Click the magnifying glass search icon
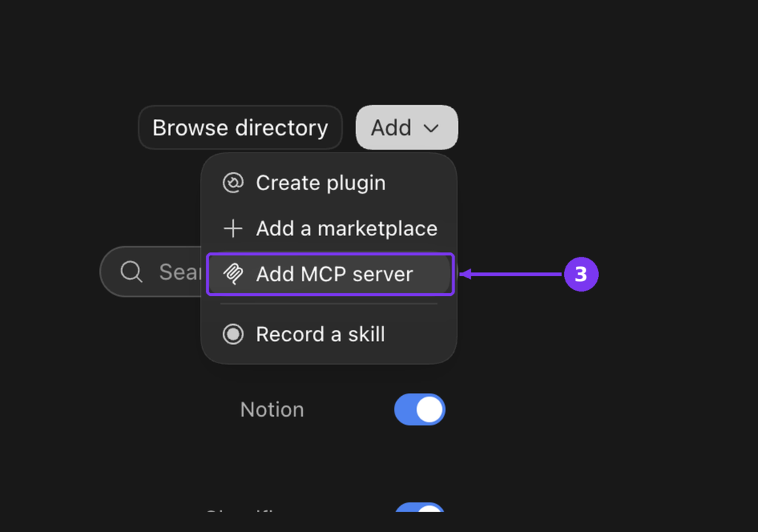The width and height of the screenshot is (758, 532). point(132,272)
